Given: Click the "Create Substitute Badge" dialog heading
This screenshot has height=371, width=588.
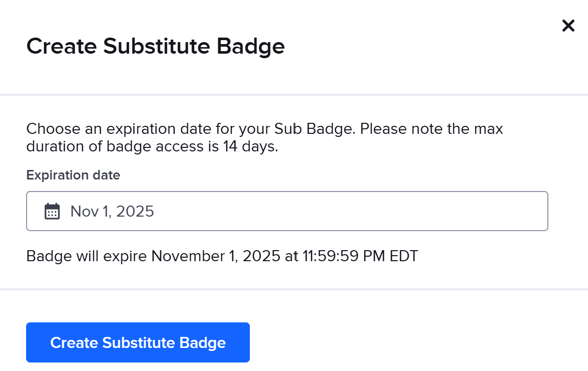Looking at the screenshot, I should tap(156, 46).
